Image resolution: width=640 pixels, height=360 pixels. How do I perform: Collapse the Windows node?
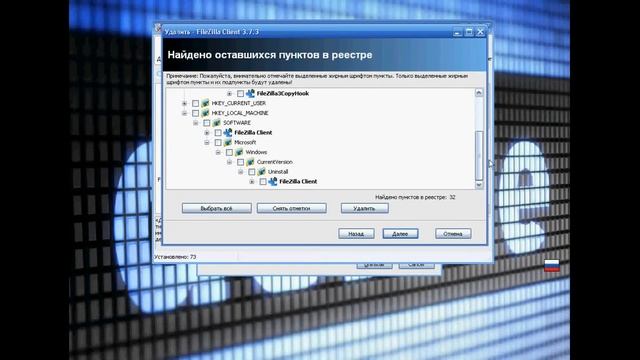tap(218, 152)
